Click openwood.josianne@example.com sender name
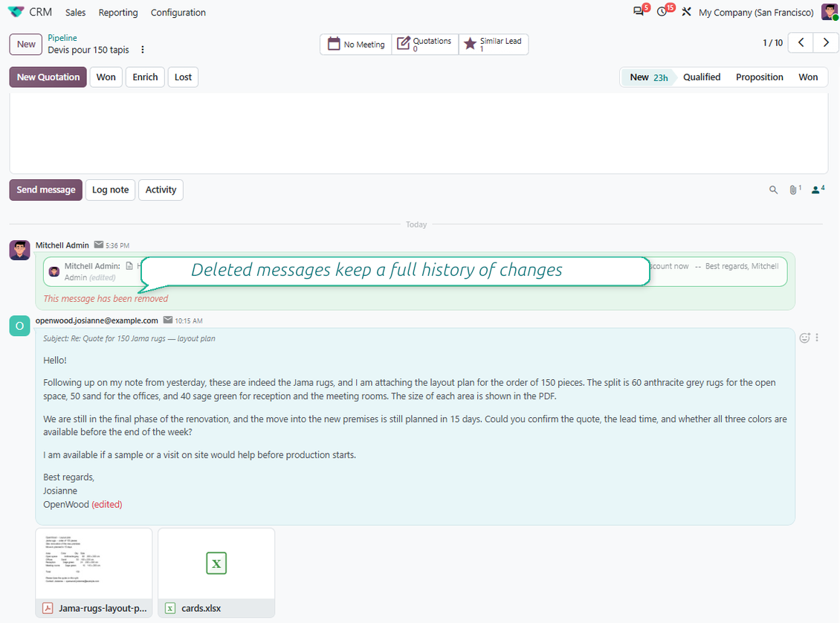The image size is (840, 623). click(x=97, y=320)
